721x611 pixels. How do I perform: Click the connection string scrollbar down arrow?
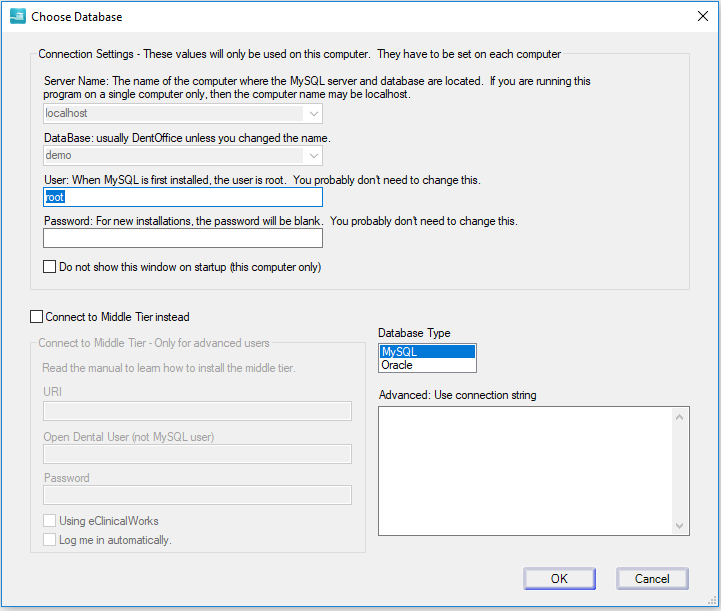[x=680, y=525]
